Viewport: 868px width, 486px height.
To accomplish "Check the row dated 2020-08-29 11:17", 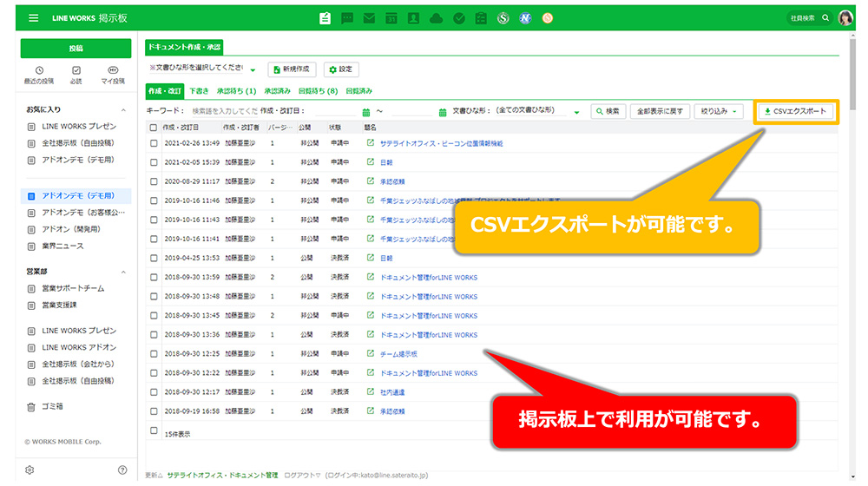I will [x=154, y=181].
